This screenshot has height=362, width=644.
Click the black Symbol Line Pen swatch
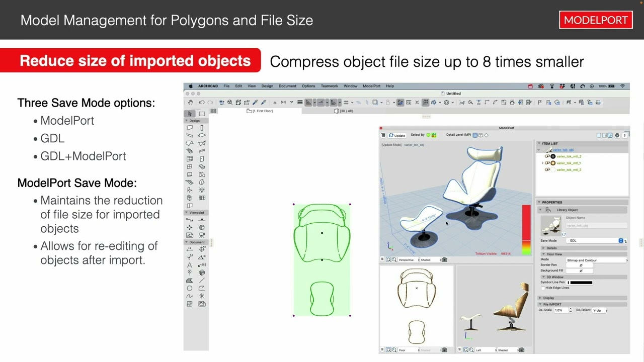(580, 283)
